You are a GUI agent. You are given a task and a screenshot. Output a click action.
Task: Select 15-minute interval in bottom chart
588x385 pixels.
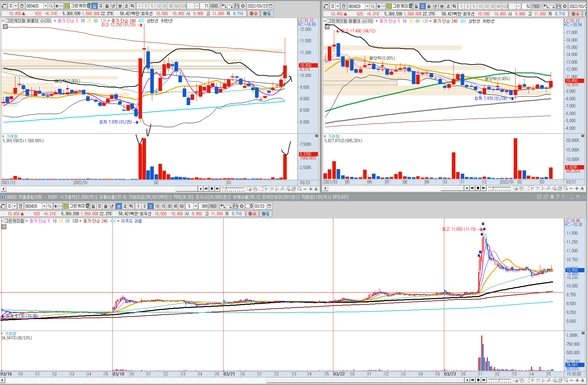(163, 206)
